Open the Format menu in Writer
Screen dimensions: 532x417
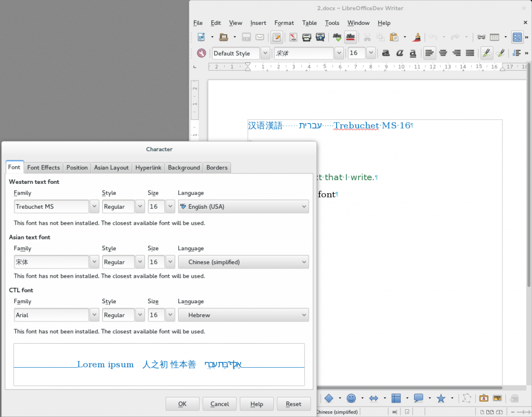point(284,23)
